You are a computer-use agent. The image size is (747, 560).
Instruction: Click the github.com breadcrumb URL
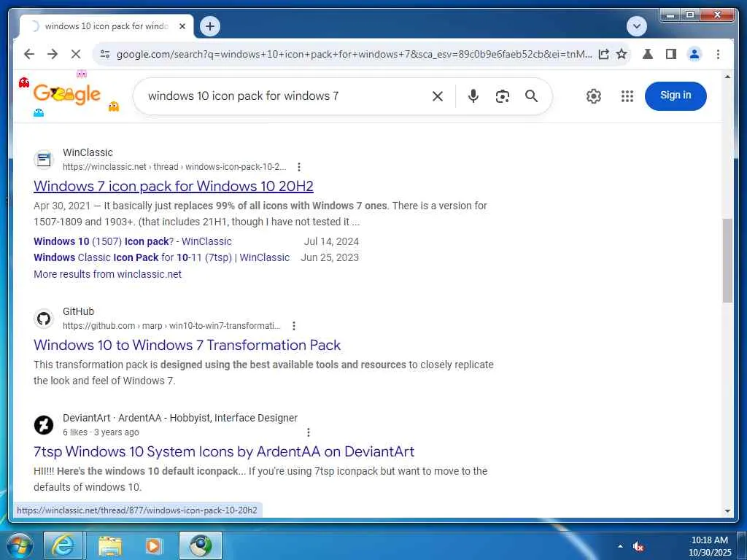coord(171,326)
